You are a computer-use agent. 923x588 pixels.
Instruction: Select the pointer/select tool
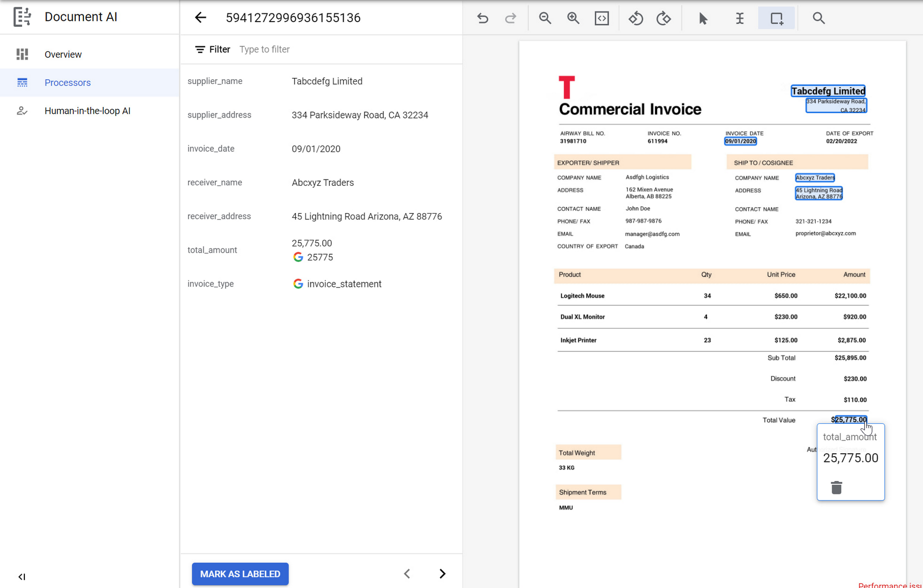[702, 18]
